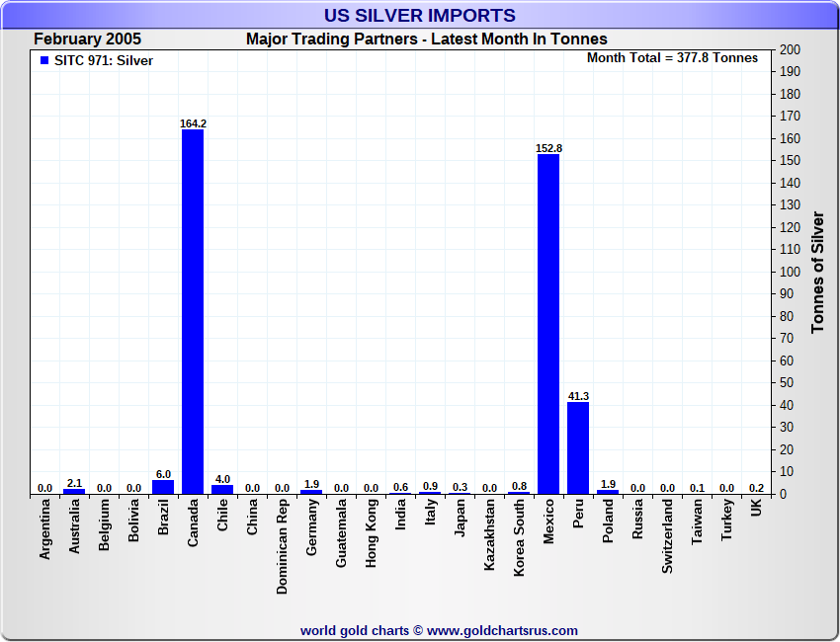Select the Australia bar showing 2.1
Viewport: 840px width, 642px height.
(x=74, y=492)
